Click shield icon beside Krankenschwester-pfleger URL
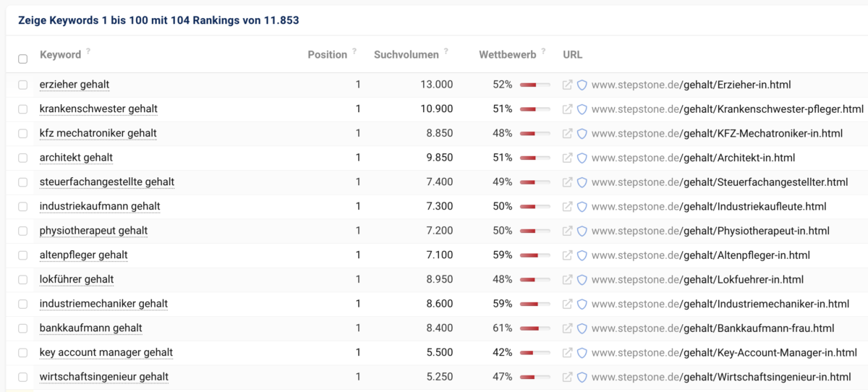The image size is (868, 392). pos(582,109)
